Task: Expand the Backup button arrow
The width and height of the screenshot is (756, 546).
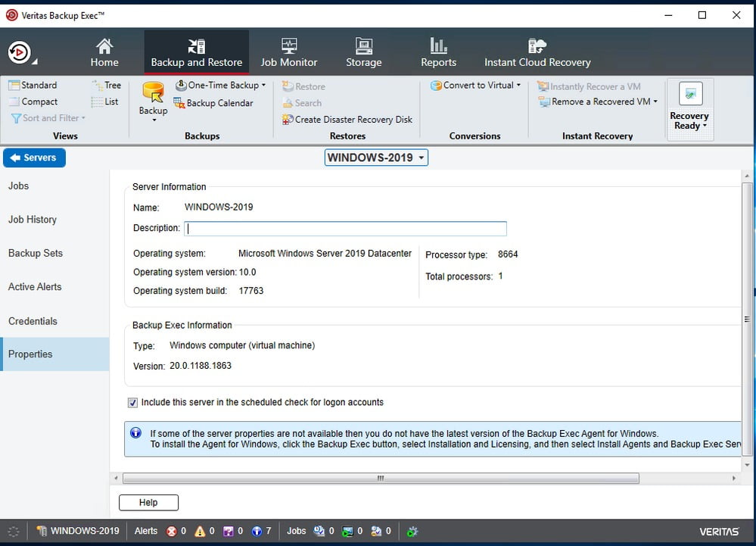Action: coord(154,120)
